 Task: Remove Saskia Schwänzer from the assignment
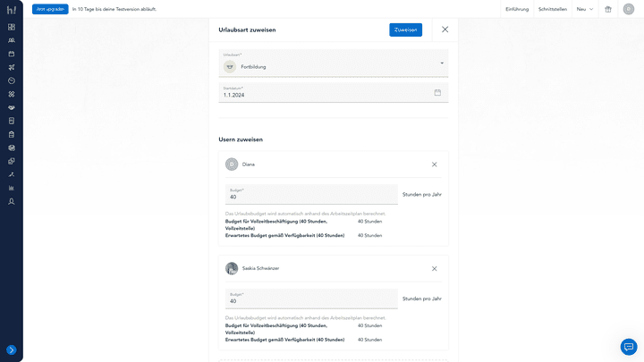coord(435,268)
